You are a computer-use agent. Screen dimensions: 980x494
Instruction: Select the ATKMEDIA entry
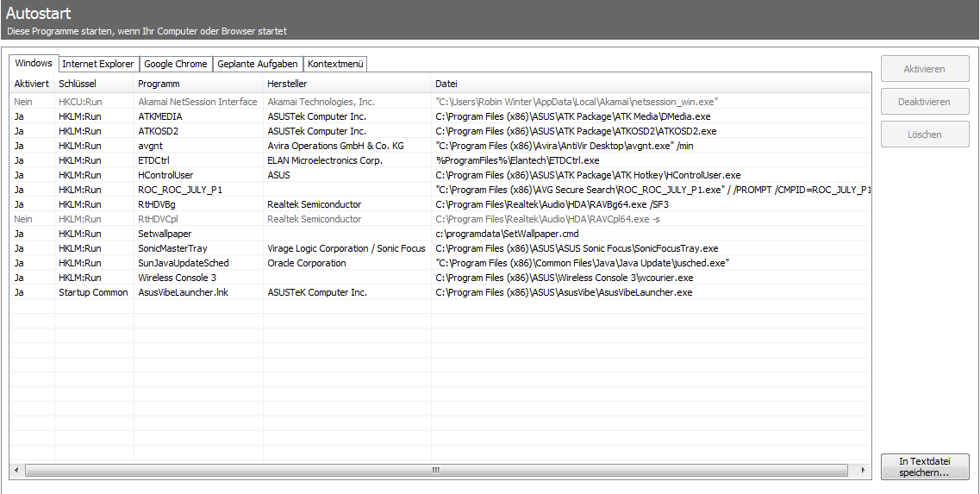pyautogui.click(x=440, y=116)
